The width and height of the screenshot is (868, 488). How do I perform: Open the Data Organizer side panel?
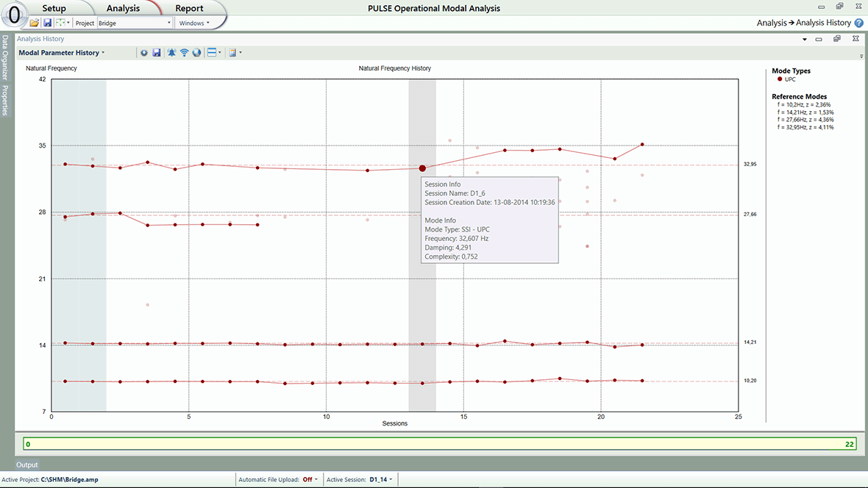coord(5,59)
